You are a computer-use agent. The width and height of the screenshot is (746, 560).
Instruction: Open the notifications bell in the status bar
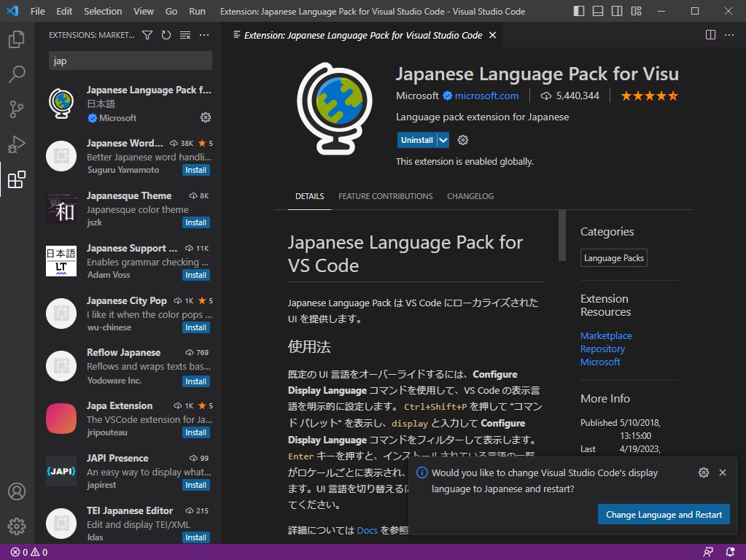pyautogui.click(x=731, y=552)
